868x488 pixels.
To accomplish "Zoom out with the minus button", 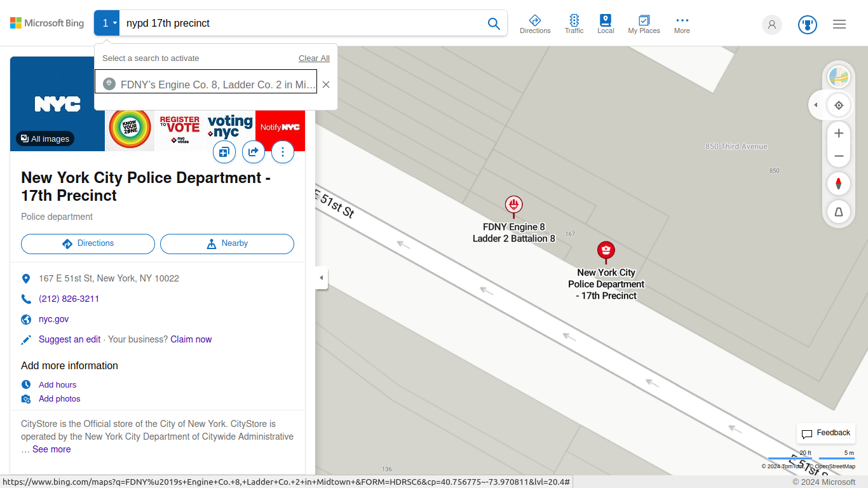I will pyautogui.click(x=839, y=156).
